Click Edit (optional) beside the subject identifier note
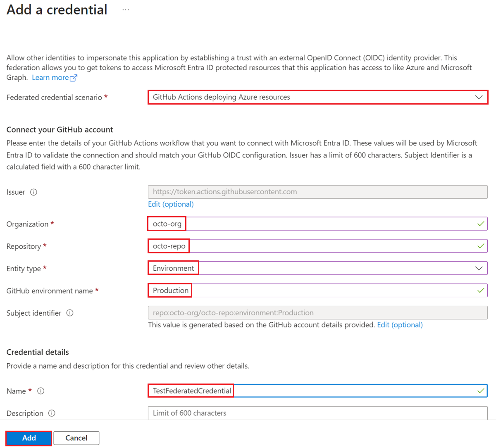 click(x=400, y=325)
